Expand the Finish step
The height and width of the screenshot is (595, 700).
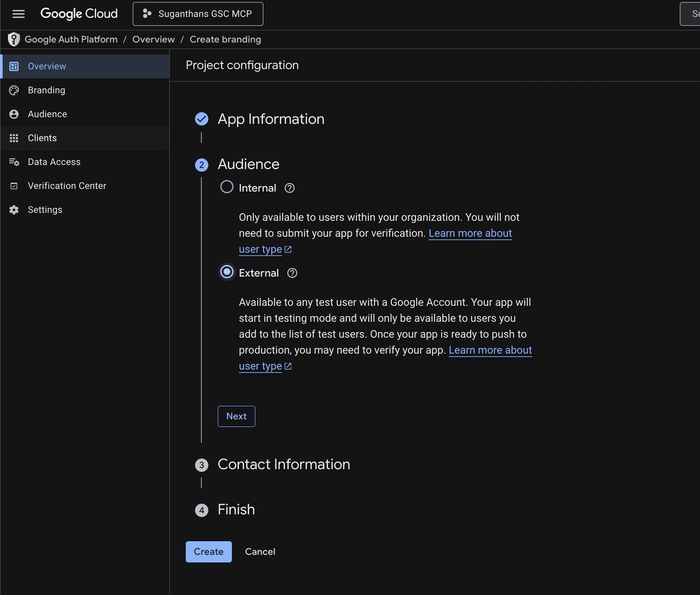point(236,510)
